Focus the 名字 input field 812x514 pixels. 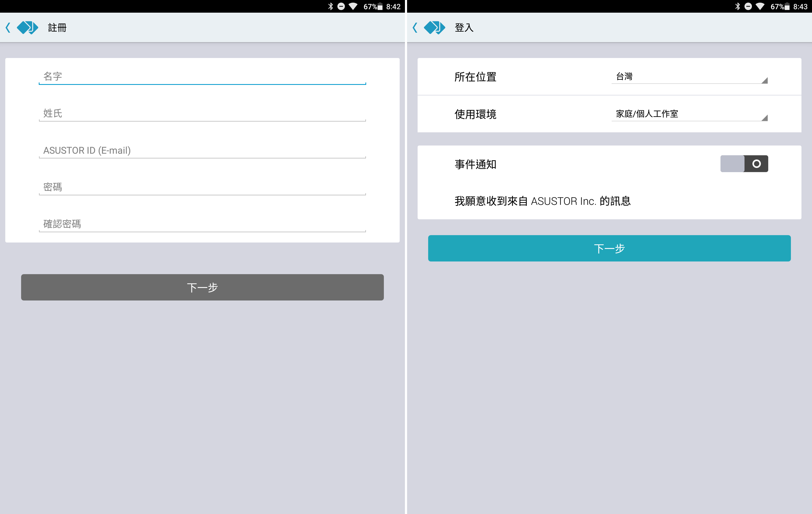tap(202, 76)
